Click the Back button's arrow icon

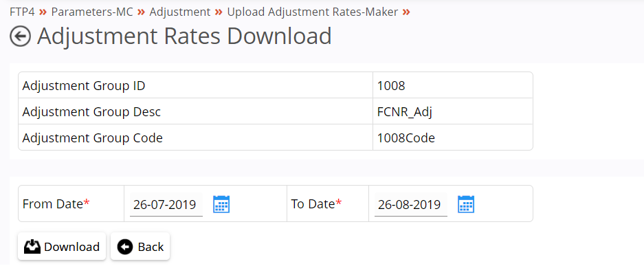tap(125, 247)
